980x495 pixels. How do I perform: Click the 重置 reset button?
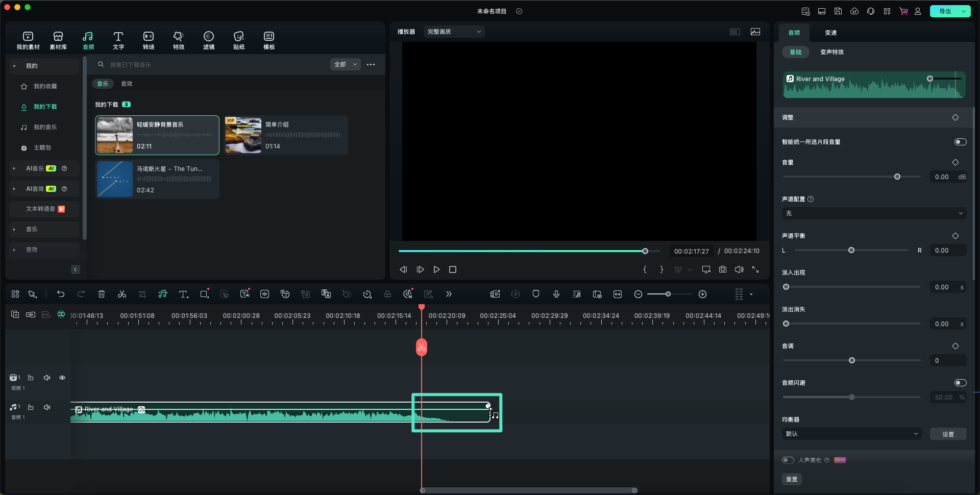pyautogui.click(x=792, y=479)
